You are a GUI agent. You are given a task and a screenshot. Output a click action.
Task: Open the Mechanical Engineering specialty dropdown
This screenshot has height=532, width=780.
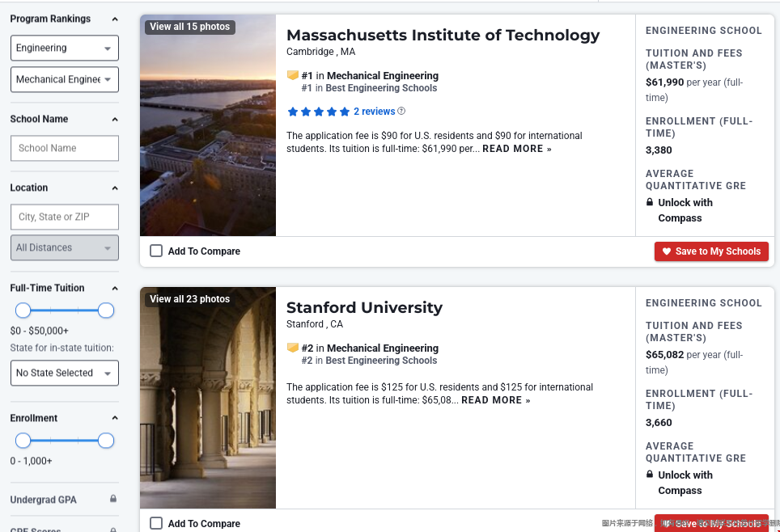pos(65,79)
